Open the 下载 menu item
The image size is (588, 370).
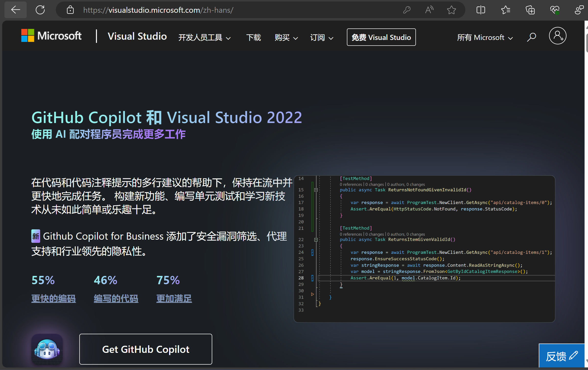pos(254,37)
